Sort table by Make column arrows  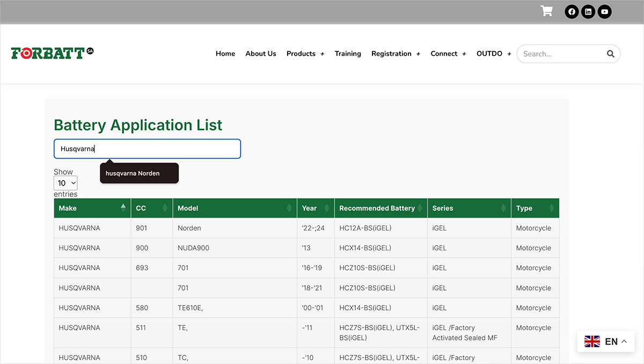[123, 208]
